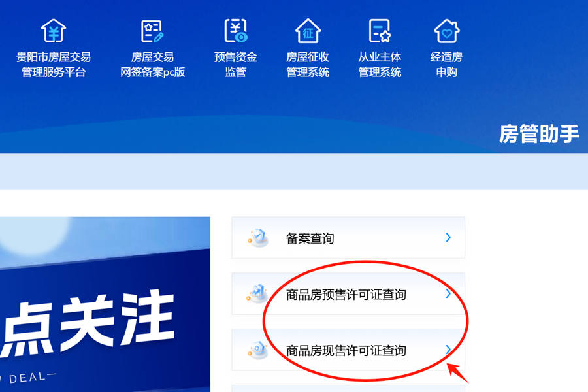
Task: Click the 房管助手 heading
Action: [539, 135]
